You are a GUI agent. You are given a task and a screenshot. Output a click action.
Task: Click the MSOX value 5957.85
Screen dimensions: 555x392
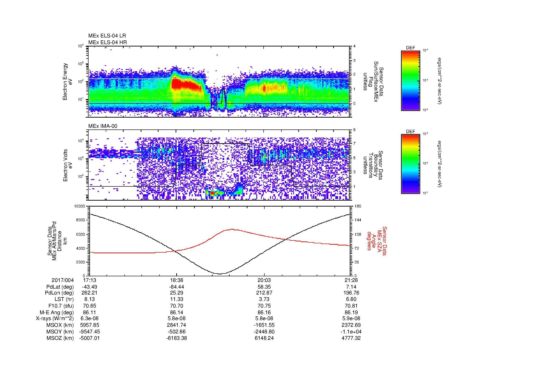point(89,325)
